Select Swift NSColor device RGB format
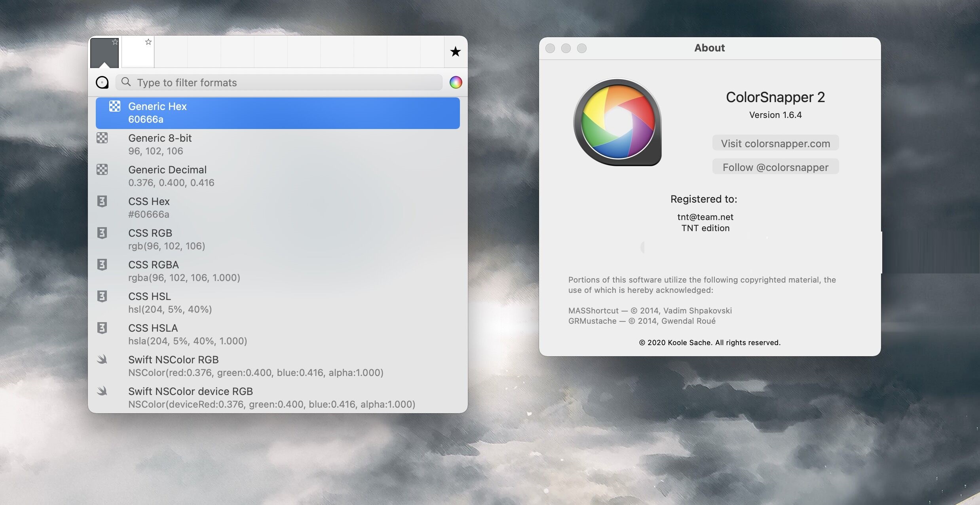This screenshot has width=980, height=505. coord(277,397)
